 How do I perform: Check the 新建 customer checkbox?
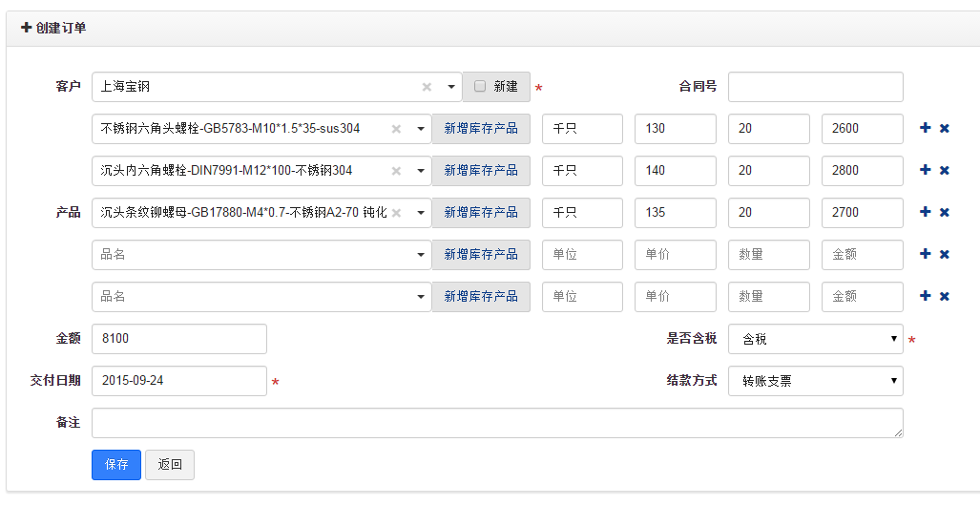(x=480, y=86)
